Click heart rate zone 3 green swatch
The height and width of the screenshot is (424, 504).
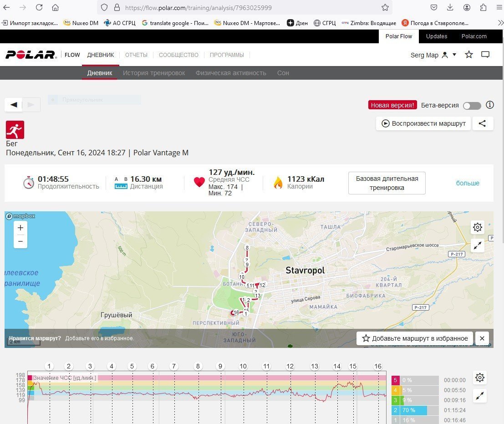coord(395,400)
